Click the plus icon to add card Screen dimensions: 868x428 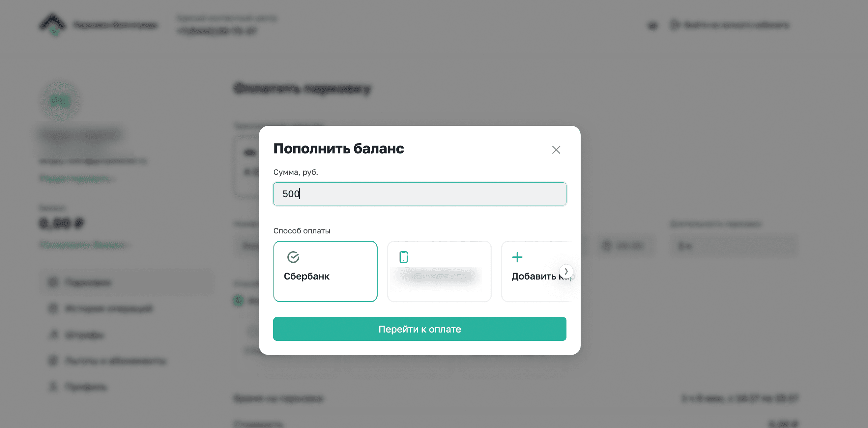[x=517, y=257]
